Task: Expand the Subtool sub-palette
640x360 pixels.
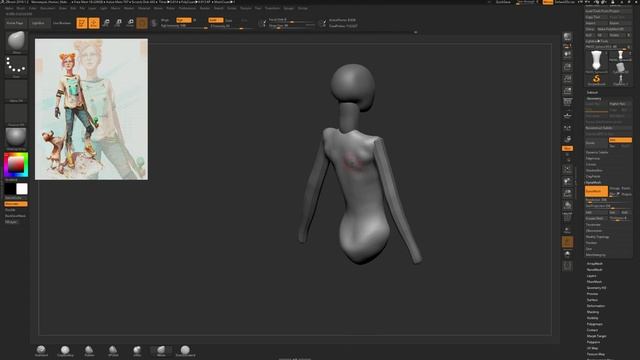Action: pos(592,93)
